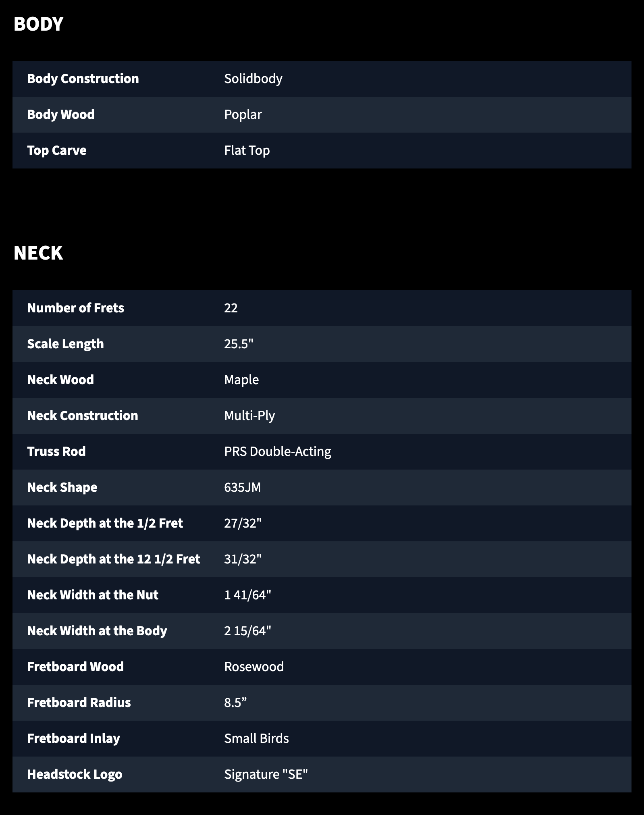Image resolution: width=644 pixels, height=815 pixels.
Task: Click the Rosewood fretboard wood value
Action: point(254,667)
